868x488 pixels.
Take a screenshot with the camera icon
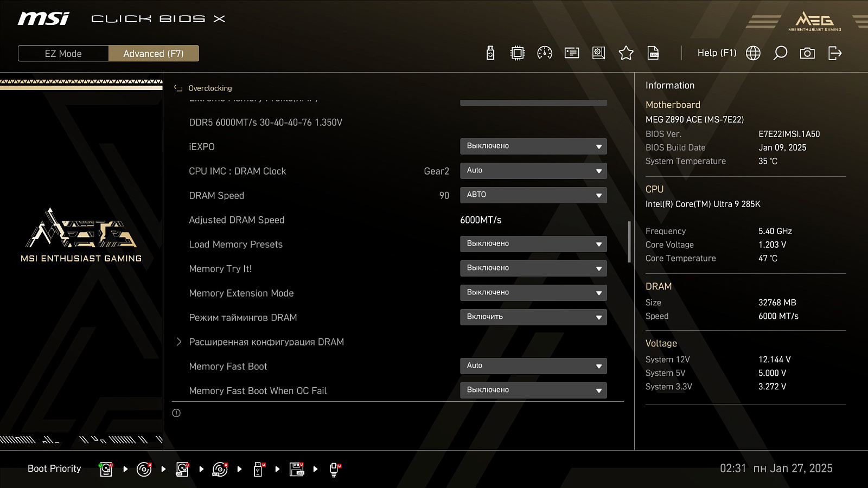[807, 53]
